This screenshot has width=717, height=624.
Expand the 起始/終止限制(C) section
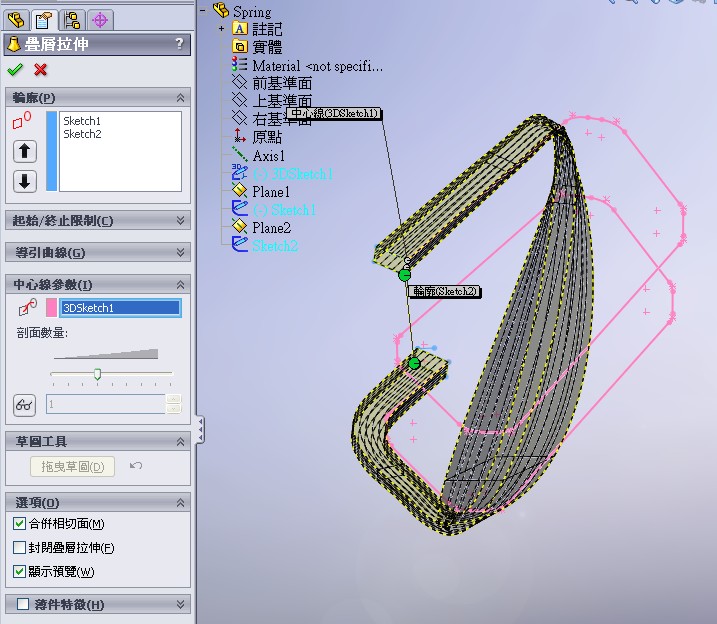pyautogui.click(x=181, y=221)
